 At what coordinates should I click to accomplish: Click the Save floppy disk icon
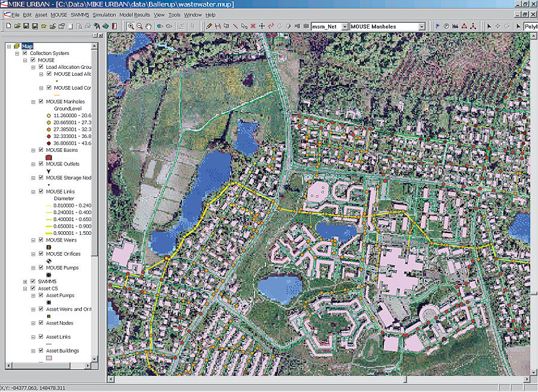click(26, 26)
